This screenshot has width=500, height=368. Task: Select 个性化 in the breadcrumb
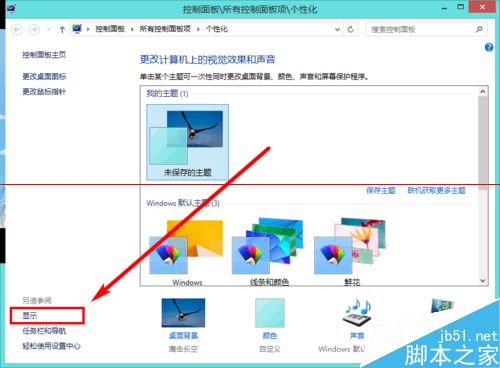coord(217,29)
